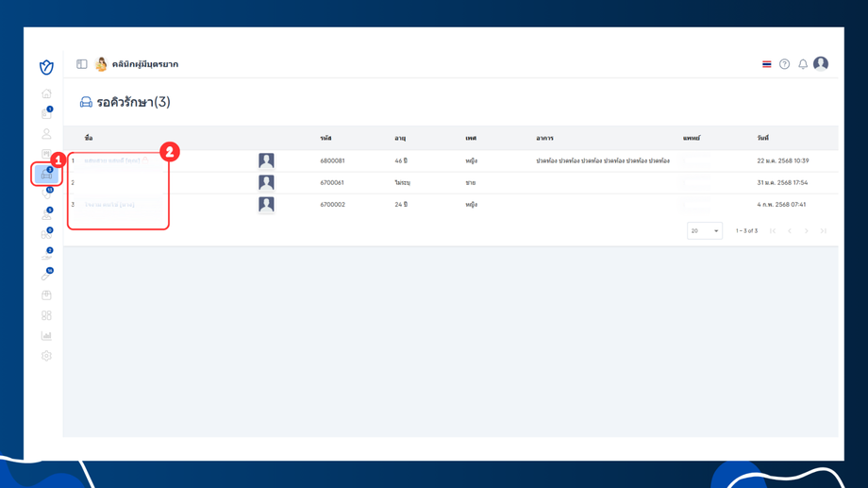Click the วันที่ column header
The image size is (868, 488).
763,138
